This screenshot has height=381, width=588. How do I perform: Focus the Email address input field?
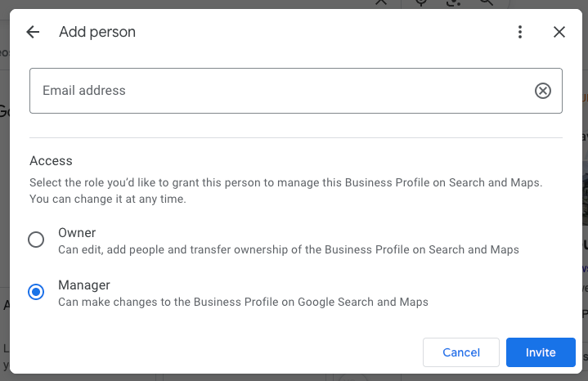coord(278,91)
